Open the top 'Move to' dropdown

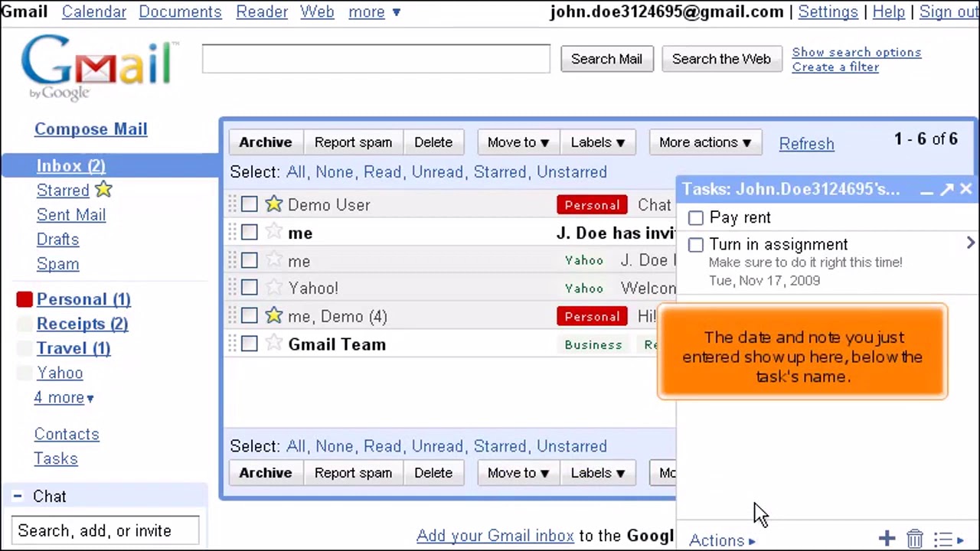(x=518, y=142)
